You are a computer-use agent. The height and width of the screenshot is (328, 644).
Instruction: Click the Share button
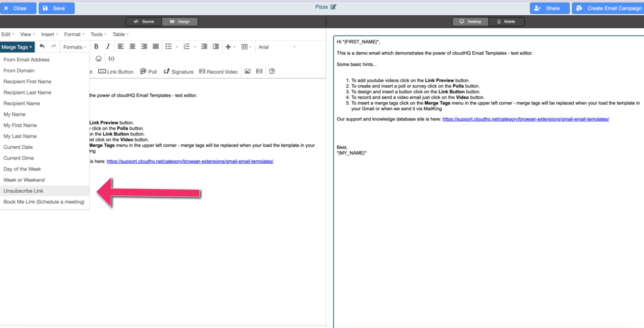click(x=549, y=8)
